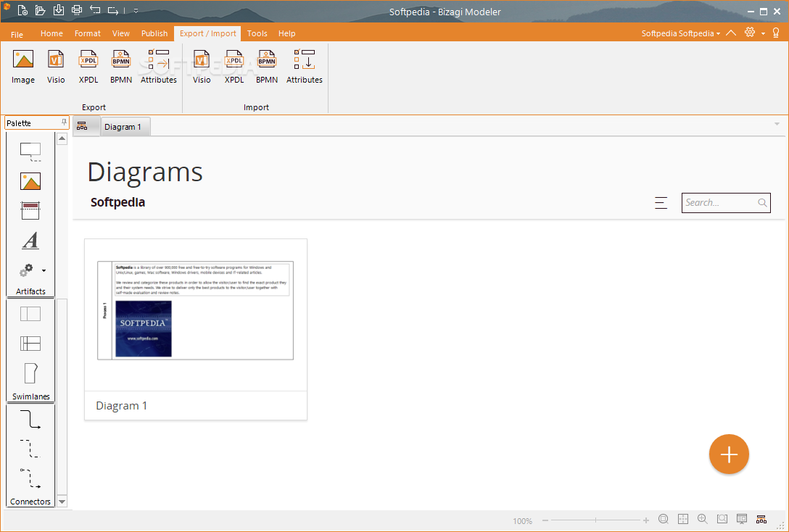
Task: Select the custom artifacts gear tool
Action: 27,270
